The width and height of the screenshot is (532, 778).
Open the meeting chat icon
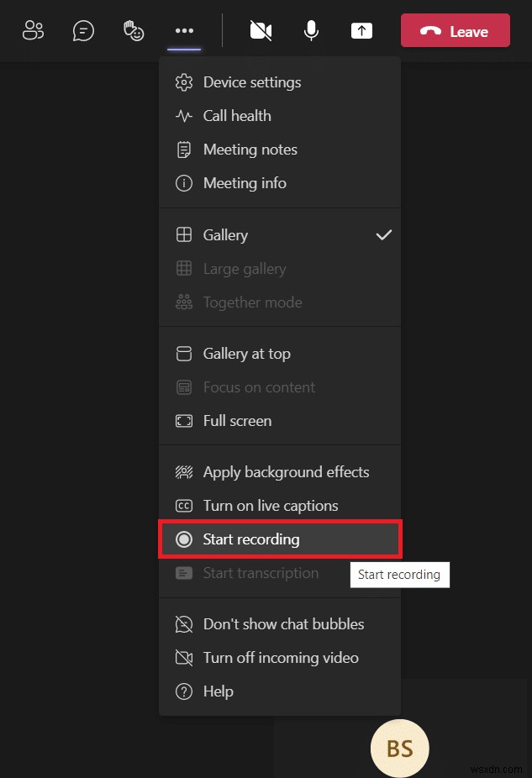[83, 30]
